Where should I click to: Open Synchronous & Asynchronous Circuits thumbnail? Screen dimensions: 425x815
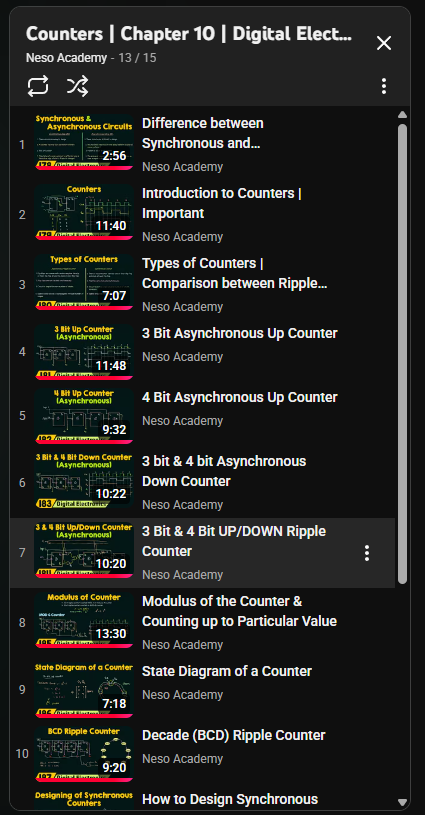tap(84, 142)
